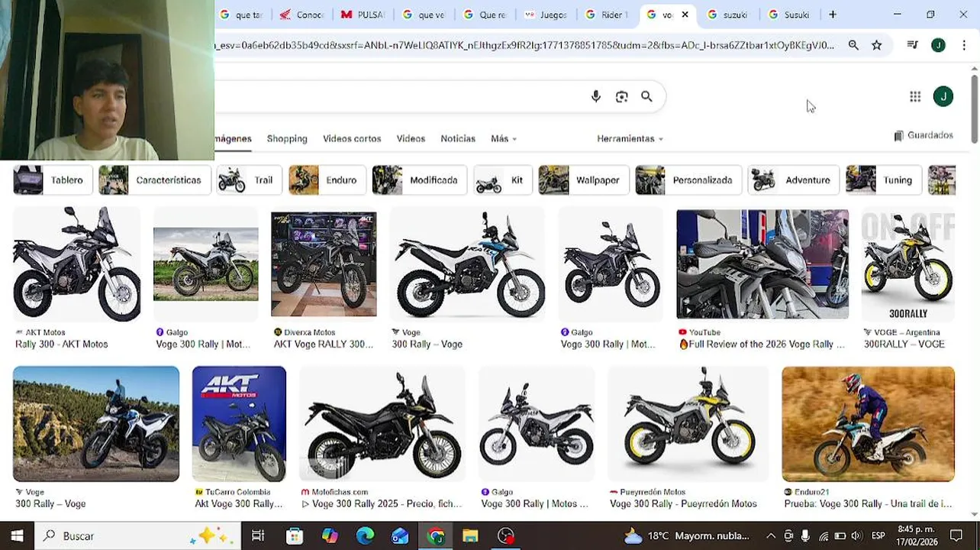Switch to the Videos tab

coord(411,138)
